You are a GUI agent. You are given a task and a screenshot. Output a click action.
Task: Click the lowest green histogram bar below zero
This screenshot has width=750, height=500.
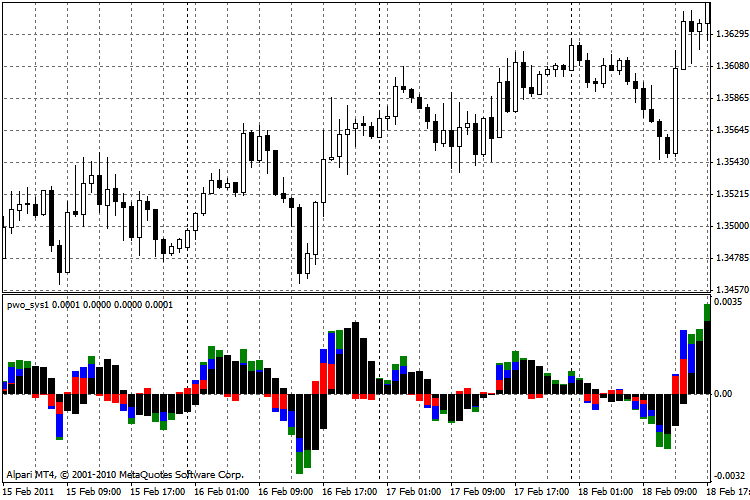coord(300,461)
